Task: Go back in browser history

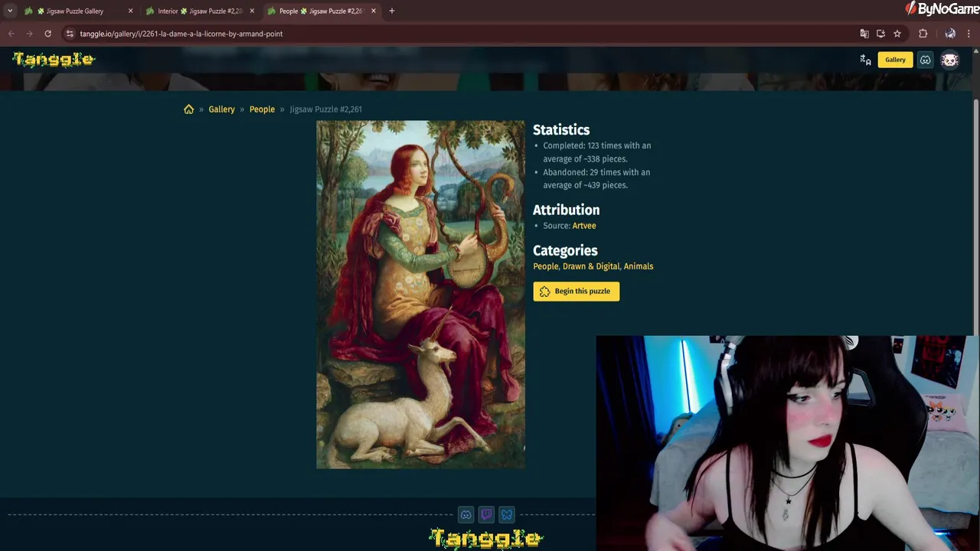Action: point(11,34)
